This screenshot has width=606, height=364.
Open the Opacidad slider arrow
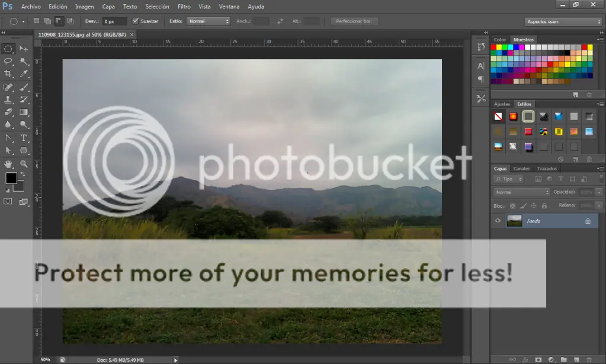point(599,192)
